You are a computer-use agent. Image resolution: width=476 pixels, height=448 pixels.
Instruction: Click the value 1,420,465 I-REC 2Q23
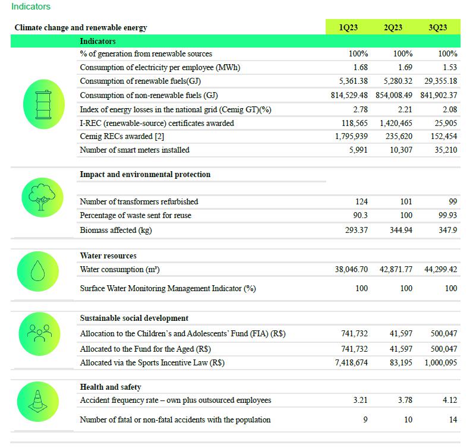(x=396, y=123)
